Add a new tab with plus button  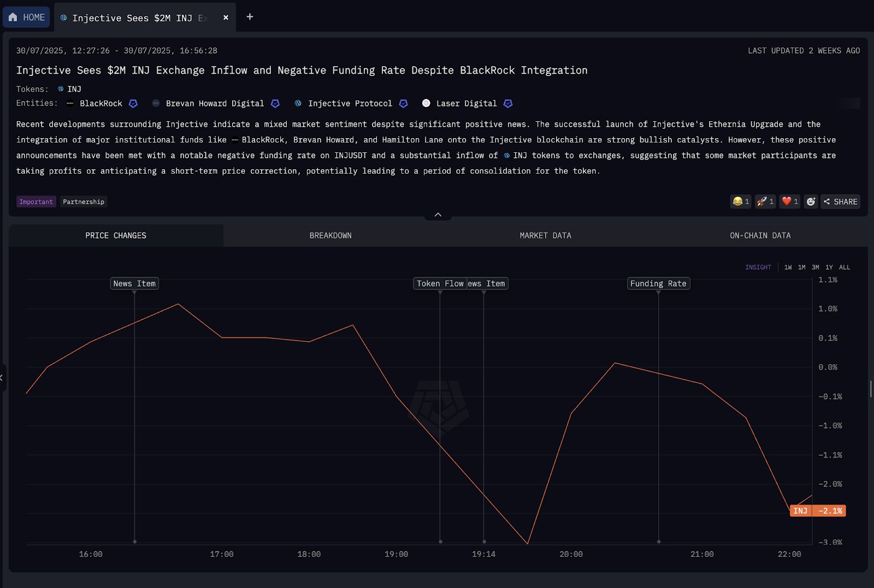click(x=250, y=17)
